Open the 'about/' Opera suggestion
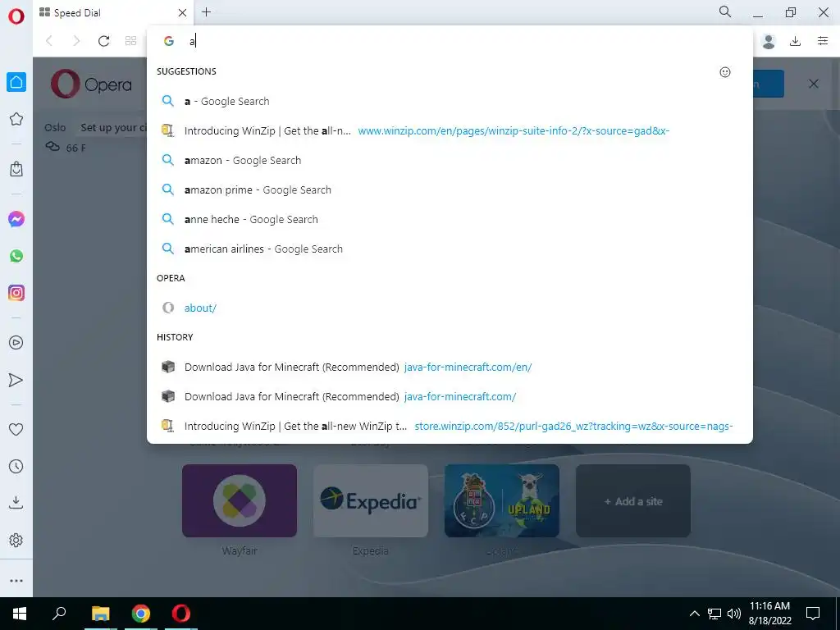Image resolution: width=840 pixels, height=630 pixels. coord(450,308)
